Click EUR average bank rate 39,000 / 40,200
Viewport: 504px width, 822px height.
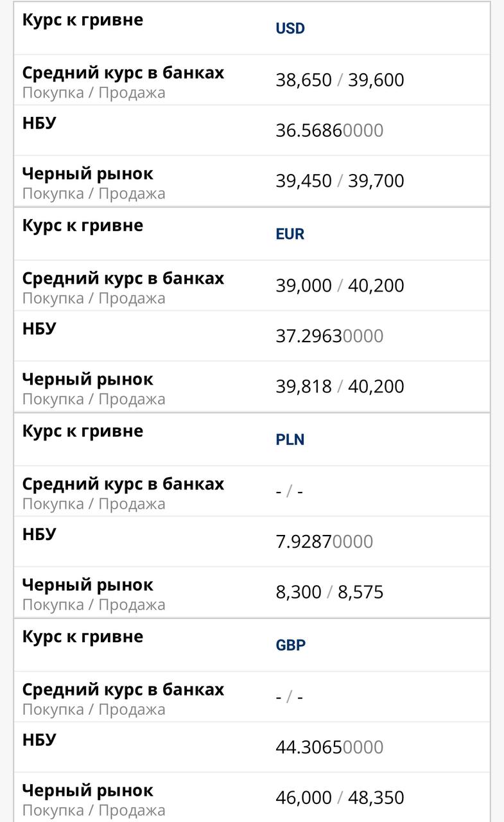(340, 286)
